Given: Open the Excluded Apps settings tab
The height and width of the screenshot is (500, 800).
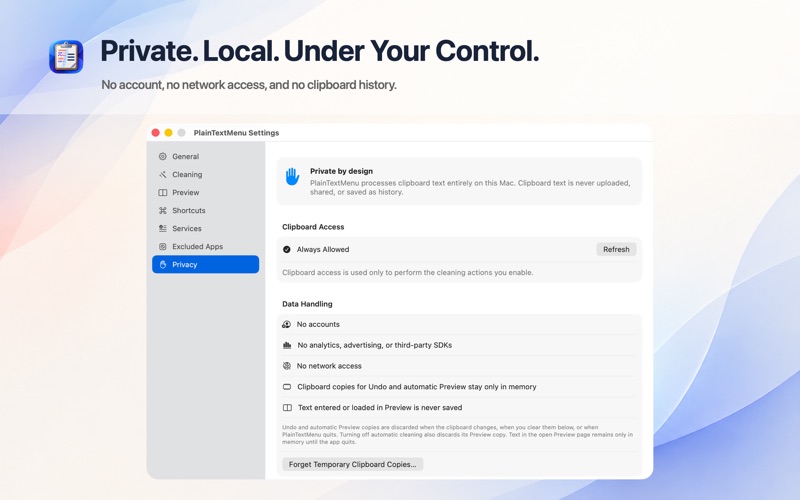Looking at the screenshot, I should point(206,246).
